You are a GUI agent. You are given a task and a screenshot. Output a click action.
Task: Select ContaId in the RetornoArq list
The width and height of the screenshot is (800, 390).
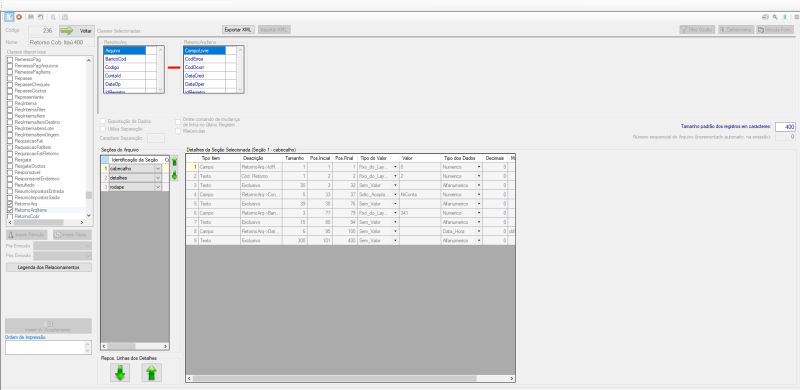pos(124,75)
